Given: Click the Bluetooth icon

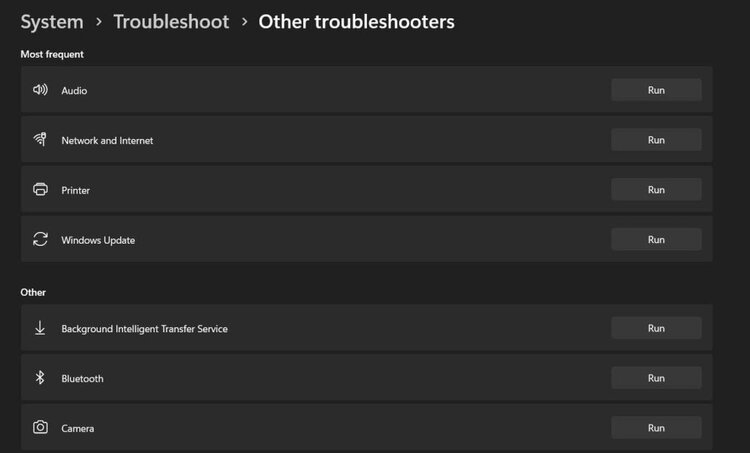Looking at the screenshot, I should coord(40,378).
